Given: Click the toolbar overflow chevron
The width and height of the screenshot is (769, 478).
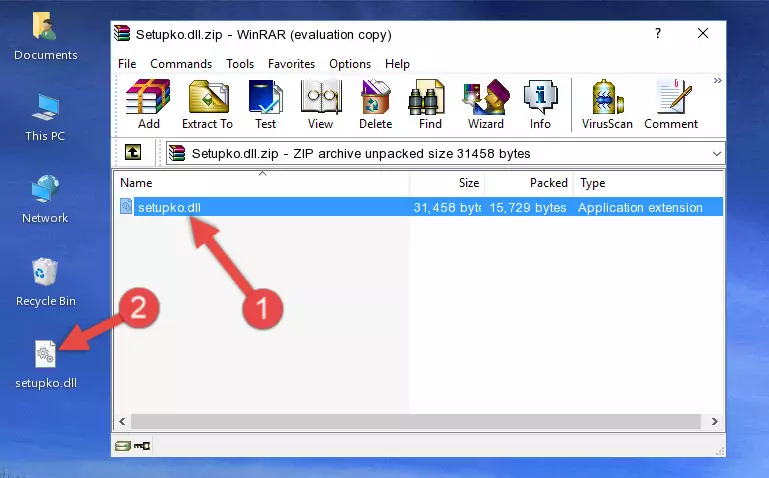Looking at the screenshot, I should point(718,80).
